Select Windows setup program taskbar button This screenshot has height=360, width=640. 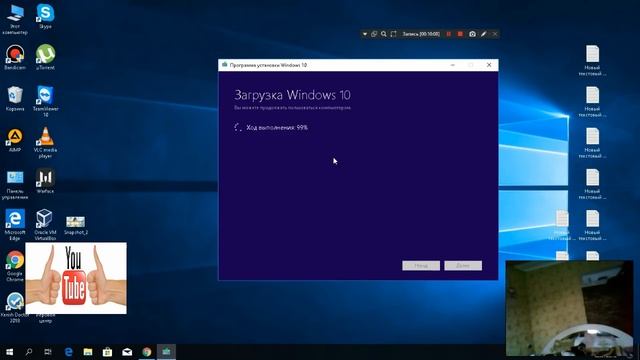pos(167,352)
